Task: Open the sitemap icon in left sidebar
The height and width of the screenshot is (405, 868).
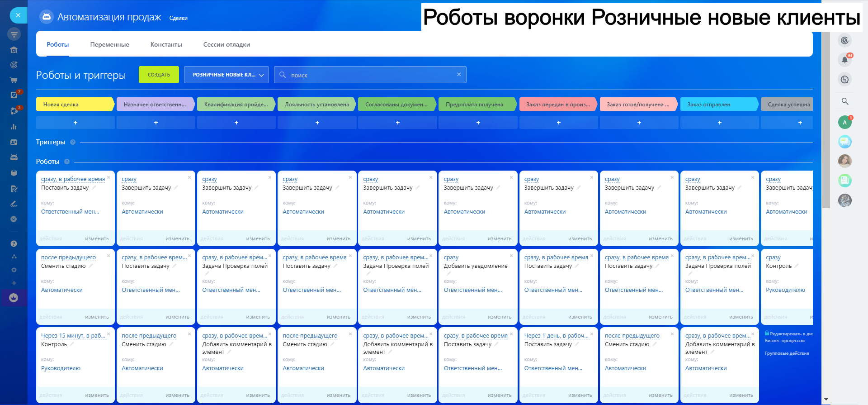Action: pos(14,257)
